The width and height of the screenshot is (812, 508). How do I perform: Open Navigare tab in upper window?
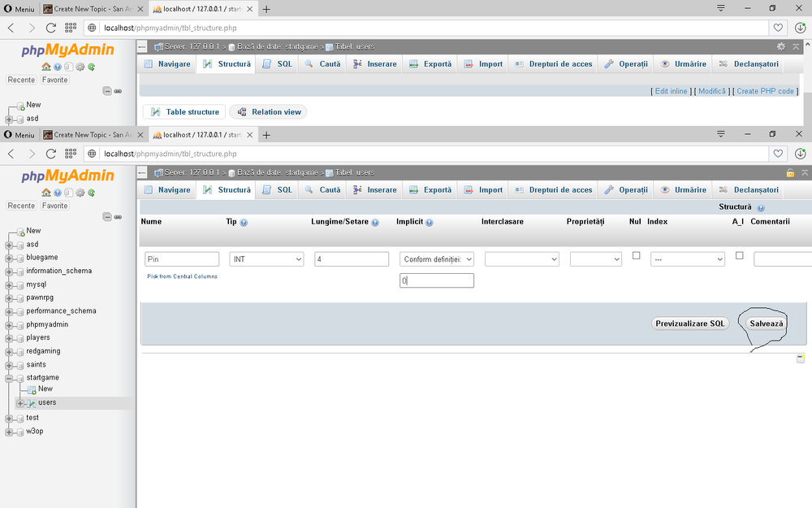pyautogui.click(x=166, y=63)
